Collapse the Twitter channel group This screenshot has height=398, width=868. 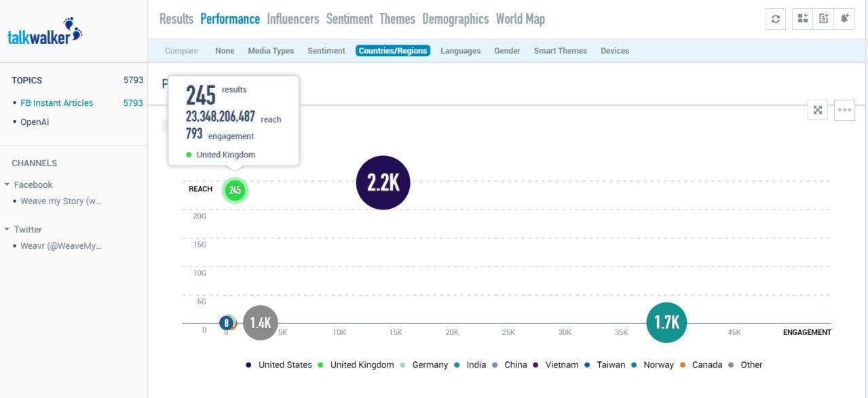click(7, 229)
